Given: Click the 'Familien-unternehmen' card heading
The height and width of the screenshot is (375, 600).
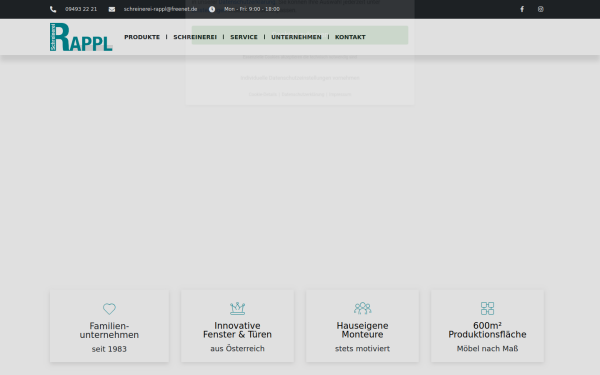Looking at the screenshot, I should [x=109, y=330].
